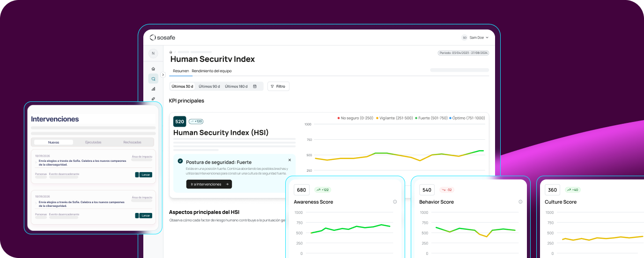Image resolution: width=644 pixels, height=258 pixels.
Task: Select Últimos 30 d range
Action: [x=183, y=86]
